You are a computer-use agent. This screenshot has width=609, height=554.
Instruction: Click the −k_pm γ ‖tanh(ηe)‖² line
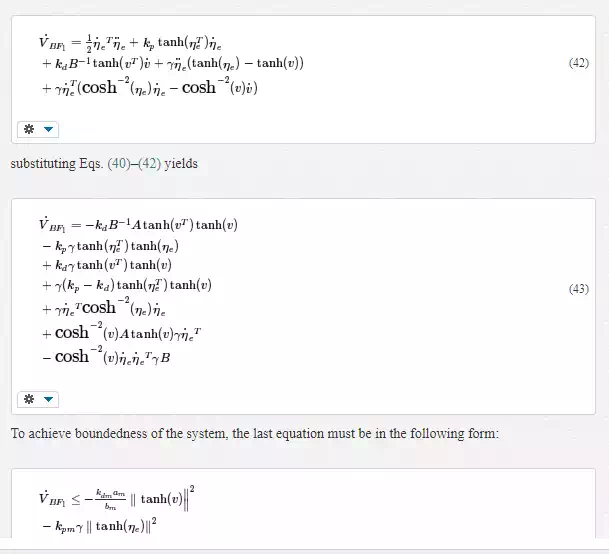click(x=99, y=526)
